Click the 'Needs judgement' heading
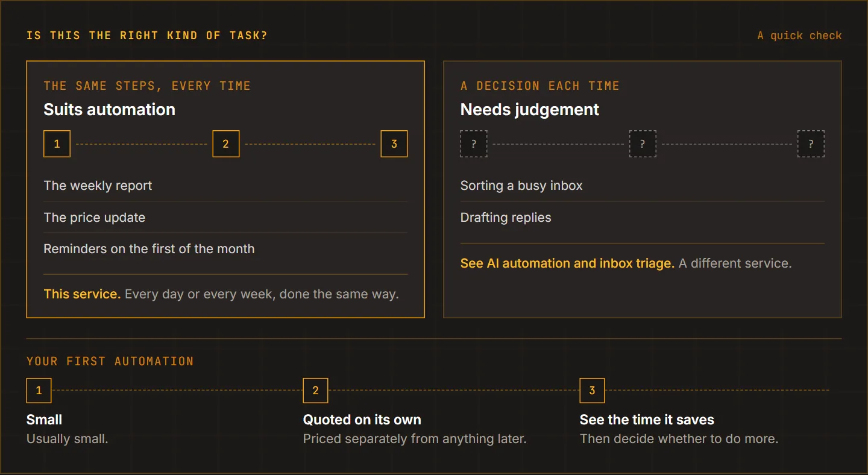The width and height of the screenshot is (868, 475). click(530, 110)
